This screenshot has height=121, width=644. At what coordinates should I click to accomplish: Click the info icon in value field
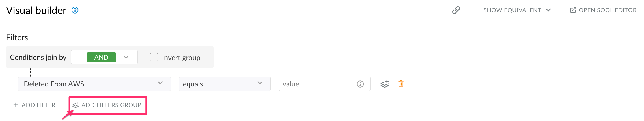coord(360,84)
